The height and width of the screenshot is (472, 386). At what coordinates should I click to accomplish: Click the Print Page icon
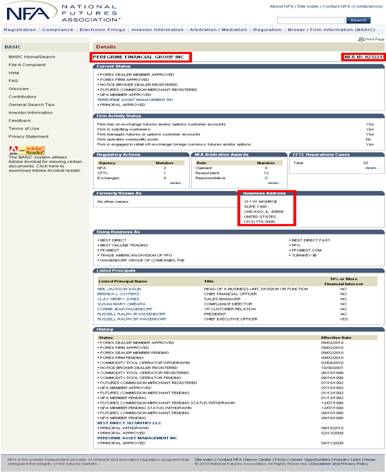click(361, 39)
